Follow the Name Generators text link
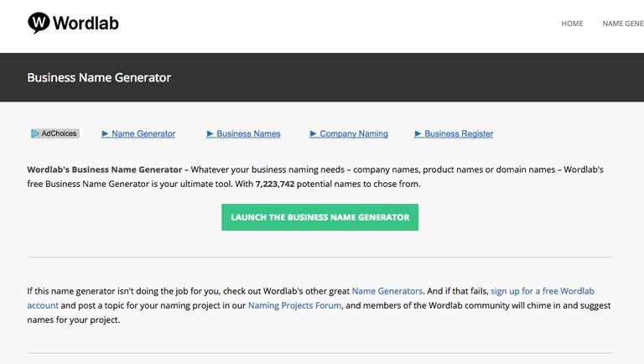 pyautogui.click(x=387, y=291)
